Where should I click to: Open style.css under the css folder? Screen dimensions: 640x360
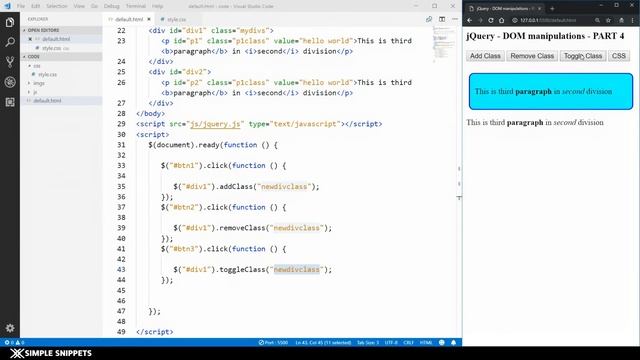click(47, 75)
